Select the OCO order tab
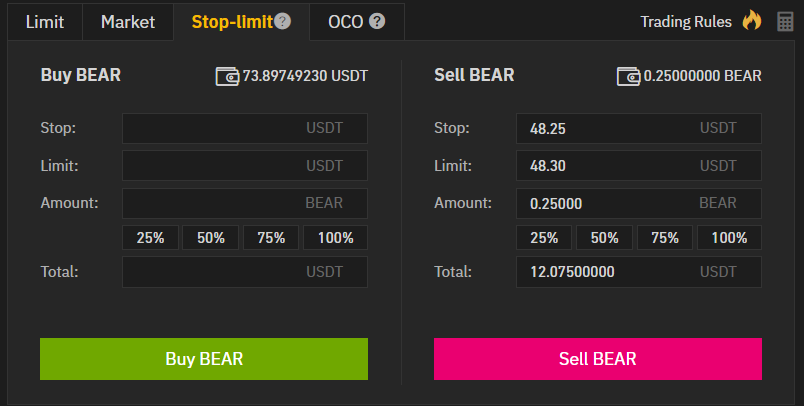Image resolution: width=804 pixels, height=406 pixels. [346, 21]
